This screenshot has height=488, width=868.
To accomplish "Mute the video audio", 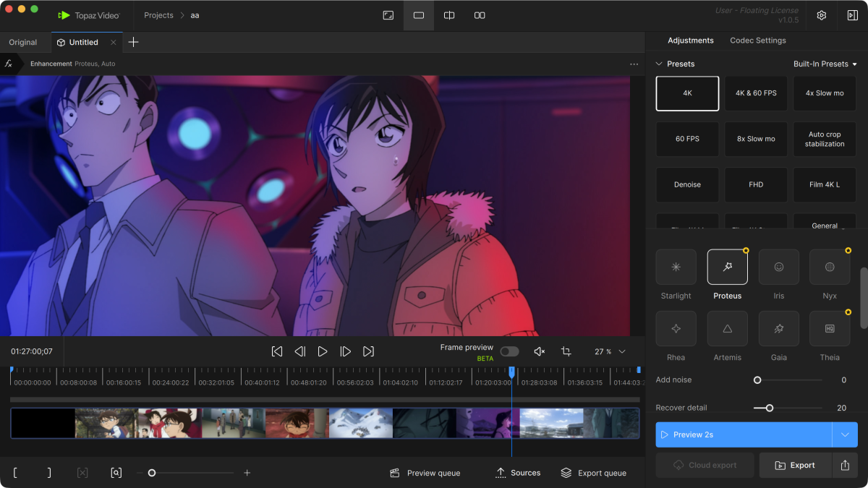I will pyautogui.click(x=539, y=351).
